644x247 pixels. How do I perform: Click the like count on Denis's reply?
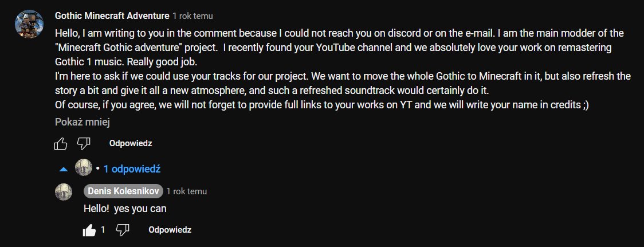[x=103, y=230]
